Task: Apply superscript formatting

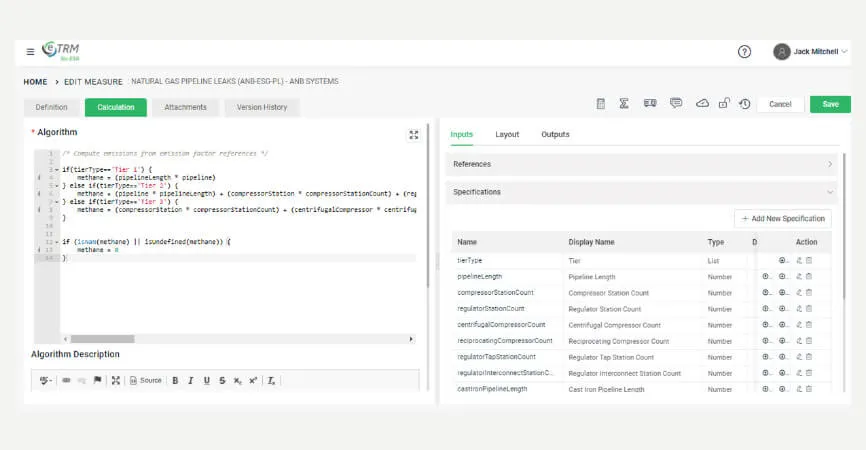Action: click(x=253, y=380)
